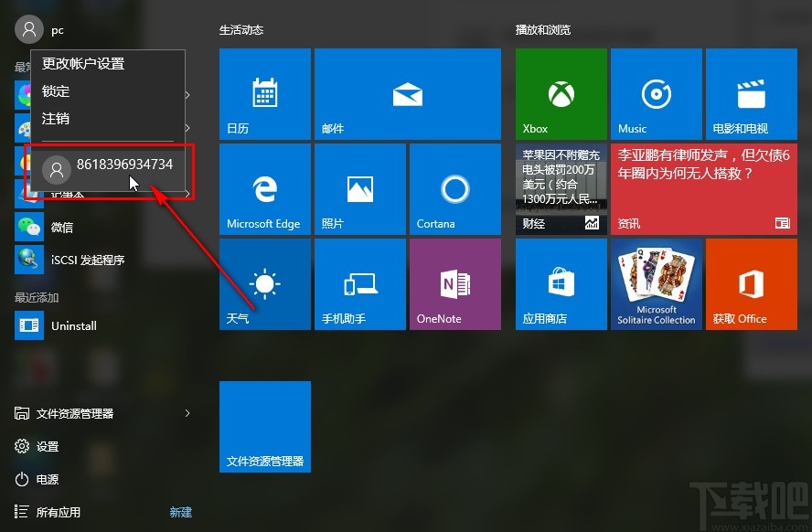Open the 邮件 Mail tile
Screen dimensions: 812x532
(408, 93)
